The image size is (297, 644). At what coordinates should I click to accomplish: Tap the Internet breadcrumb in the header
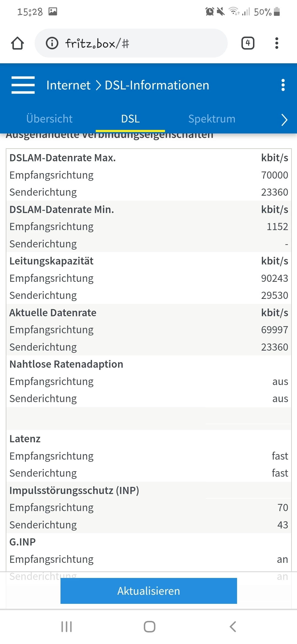click(68, 85)
